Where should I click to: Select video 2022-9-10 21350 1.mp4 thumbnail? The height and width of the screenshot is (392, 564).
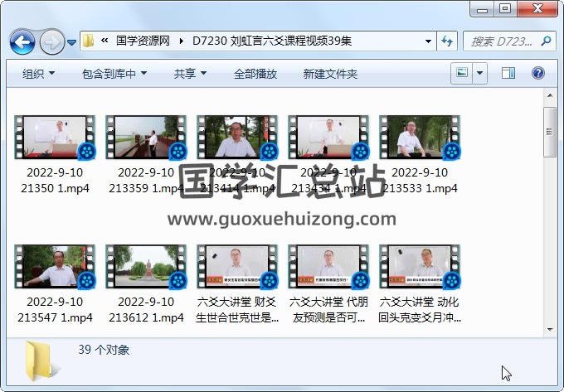(x=55, y=138)
